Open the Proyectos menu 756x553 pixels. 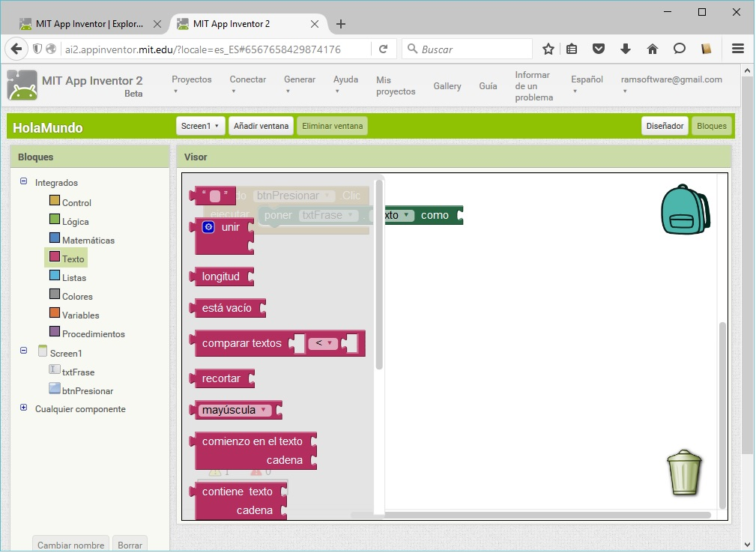(191, 85)
